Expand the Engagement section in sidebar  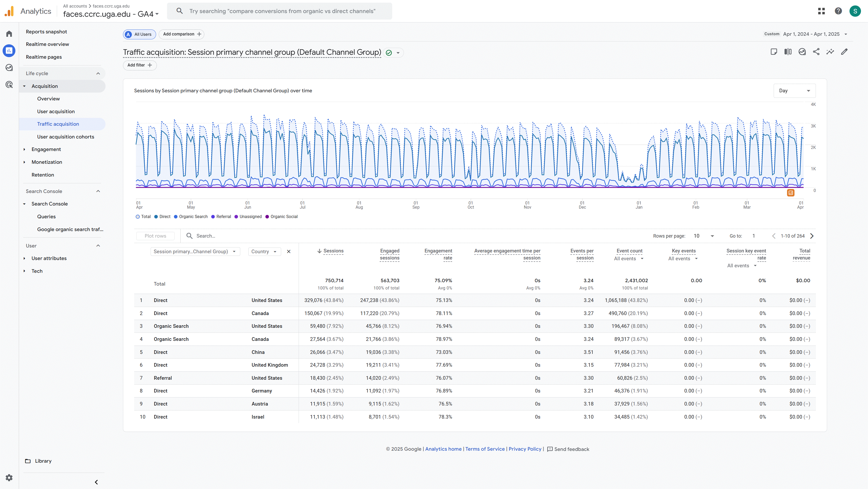pos(46,149)
